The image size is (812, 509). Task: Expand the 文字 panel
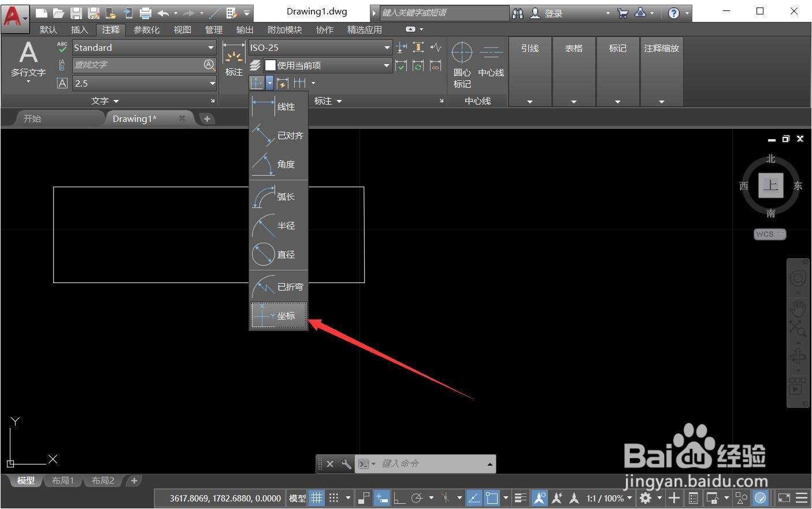point(105,101)
